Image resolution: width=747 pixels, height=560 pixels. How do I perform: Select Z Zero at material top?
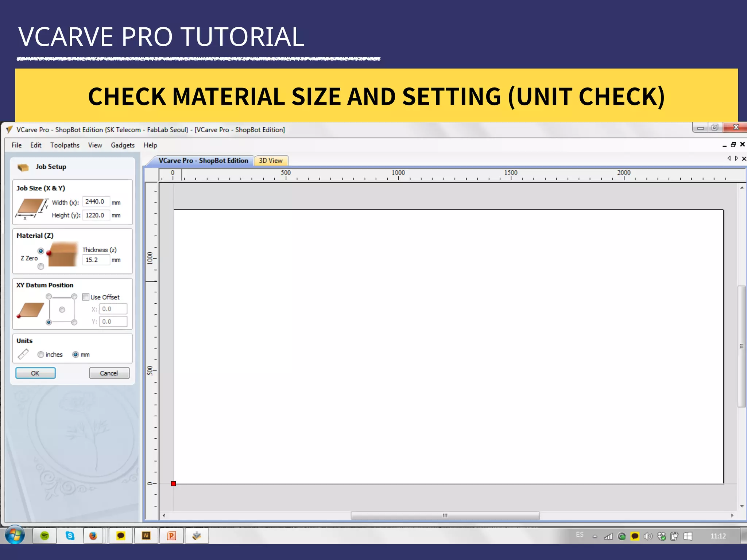(x=41, y=251)
